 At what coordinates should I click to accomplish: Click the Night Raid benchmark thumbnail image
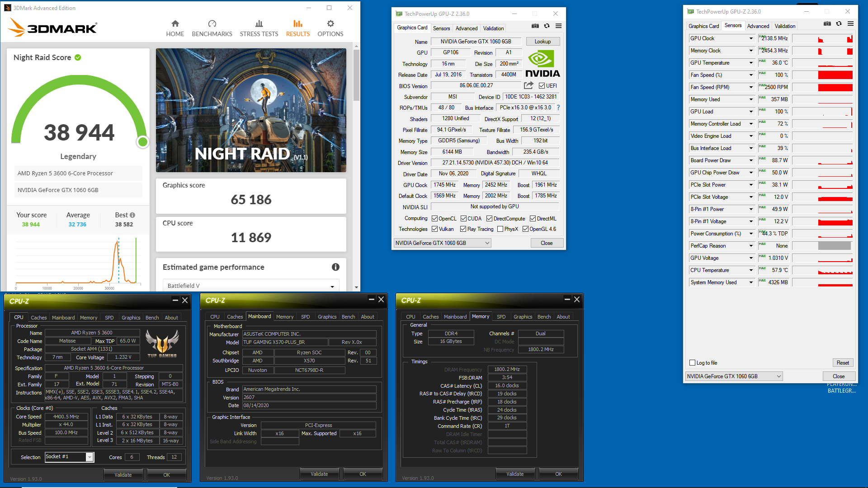click(251, 110)
